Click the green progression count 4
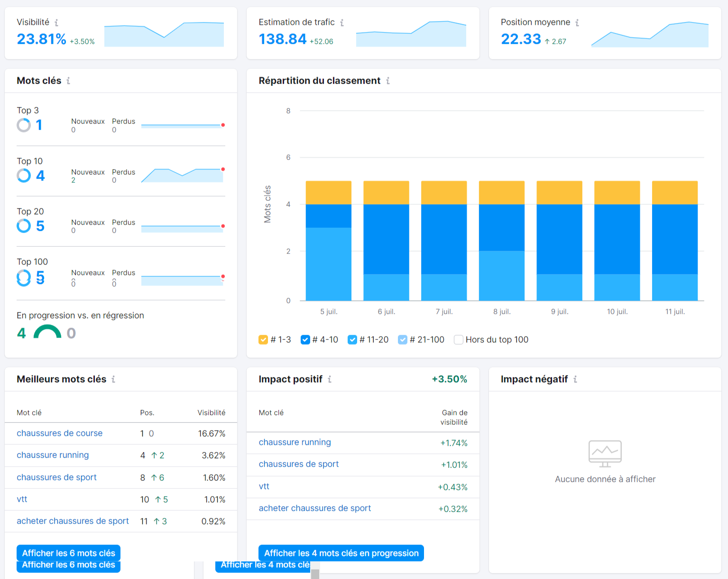The image size is (728, 579). point(21,333)
